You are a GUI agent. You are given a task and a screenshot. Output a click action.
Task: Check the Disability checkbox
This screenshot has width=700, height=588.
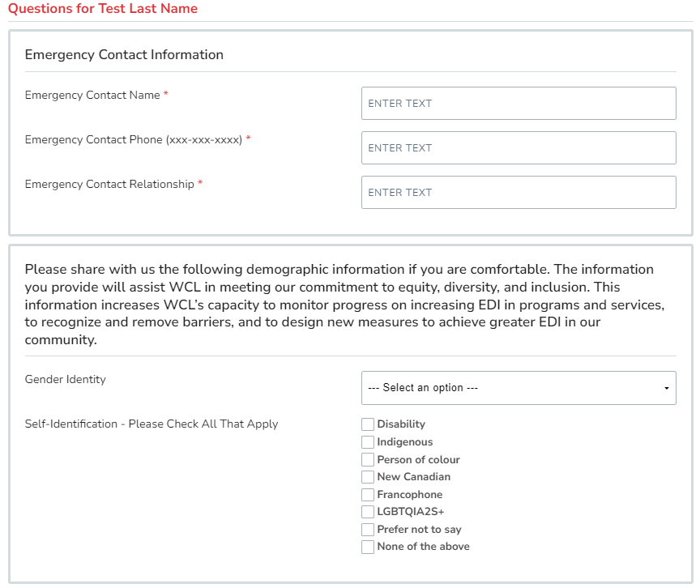[x=368, y=424]
